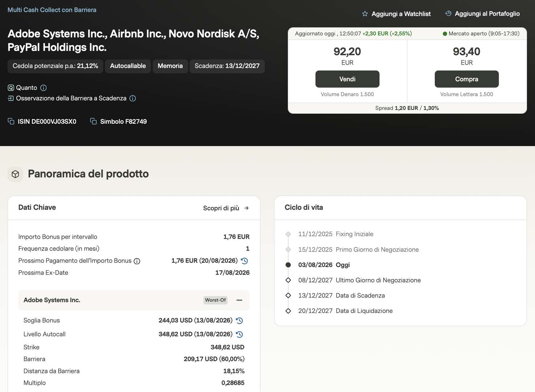The height and width of the screenshot is (392, 535).
Task: Click the ISIN DE000VJ03SX0 text
Action: pyautogui.click(x=47, y=122)
